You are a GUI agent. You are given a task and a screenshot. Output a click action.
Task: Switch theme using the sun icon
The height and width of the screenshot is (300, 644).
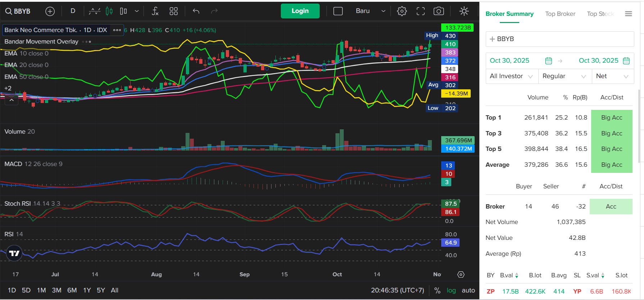pyautogui.click(x=464, y=11)
